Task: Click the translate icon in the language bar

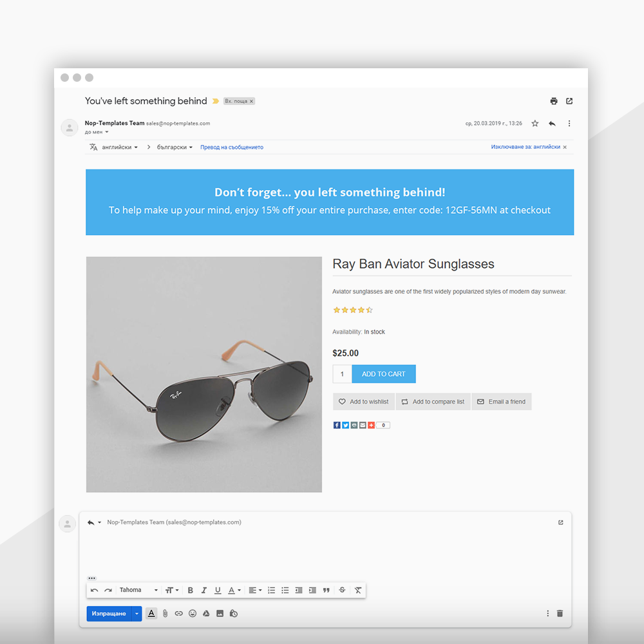Action: (x=93, y=147)
